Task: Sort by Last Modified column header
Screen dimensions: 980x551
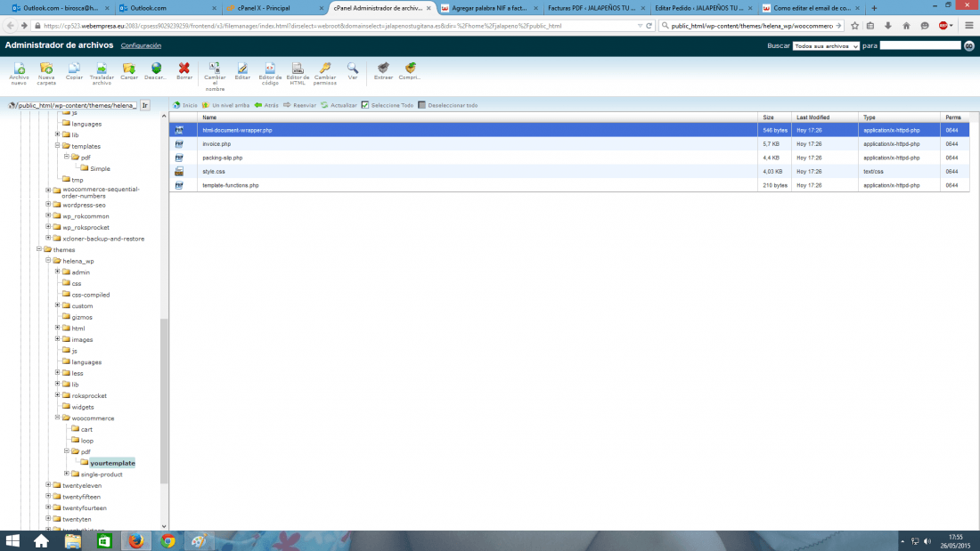Action: tap(824, 117)
